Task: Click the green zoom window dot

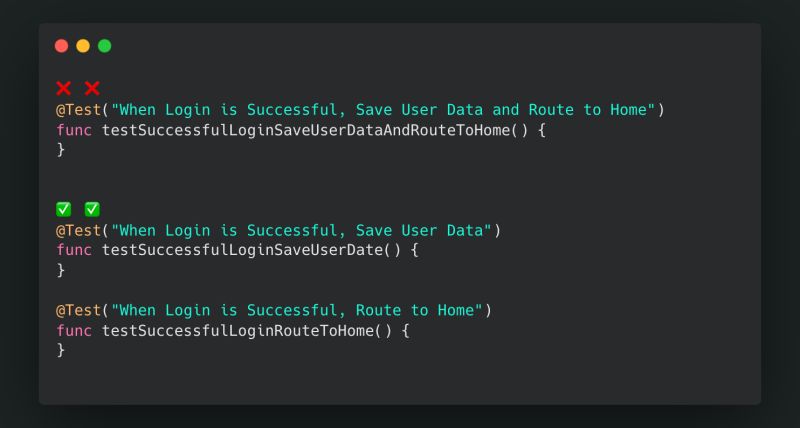Action: coord(105,46)
